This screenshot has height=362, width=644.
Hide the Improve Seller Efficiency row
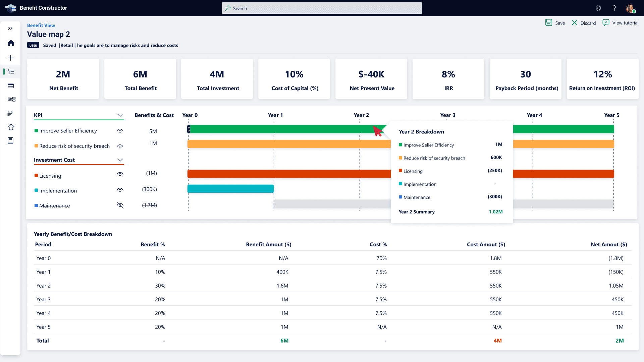pyautogui.click(x=120, y=131)
